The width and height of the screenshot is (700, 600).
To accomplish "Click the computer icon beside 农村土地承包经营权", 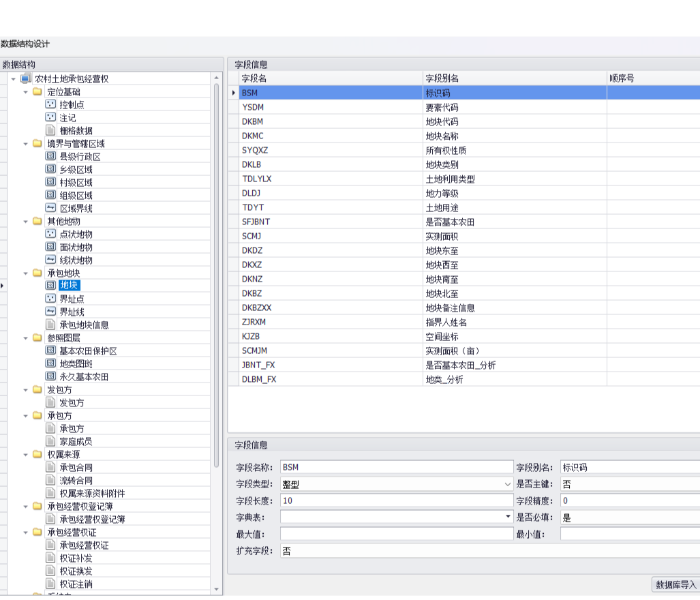I will (26, 79).
